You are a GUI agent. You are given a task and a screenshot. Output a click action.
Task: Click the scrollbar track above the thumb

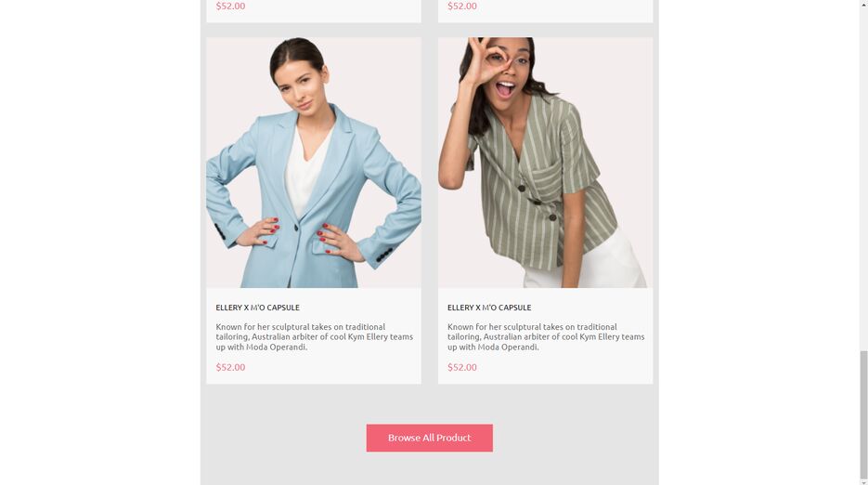(x=863, y=177)
